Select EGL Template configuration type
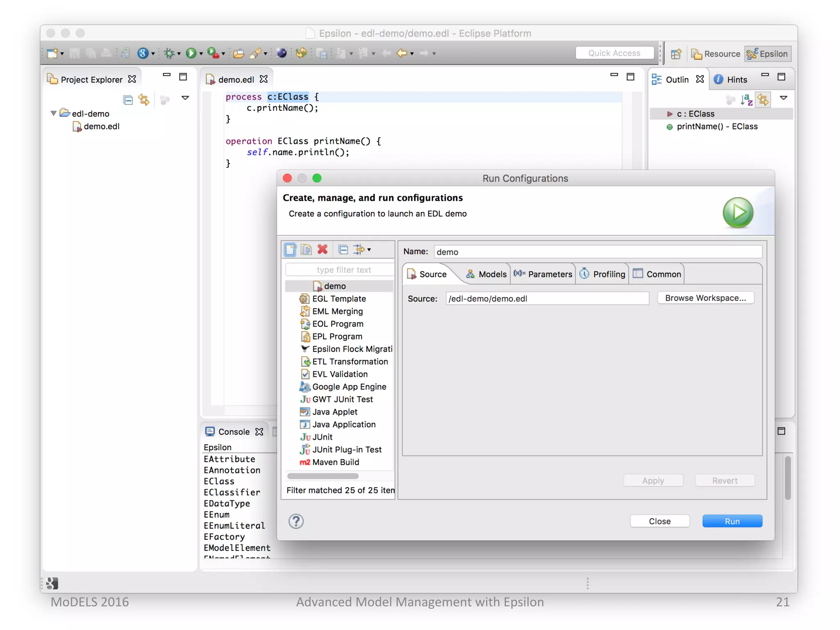Screen dimensions: 840x630 click(x=333, y=299)
